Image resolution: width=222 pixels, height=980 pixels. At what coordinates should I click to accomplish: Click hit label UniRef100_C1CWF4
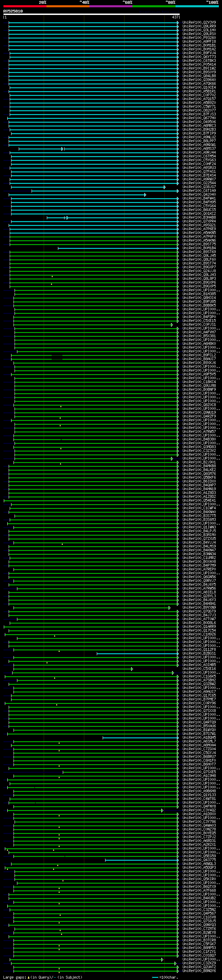pos(199,508)
